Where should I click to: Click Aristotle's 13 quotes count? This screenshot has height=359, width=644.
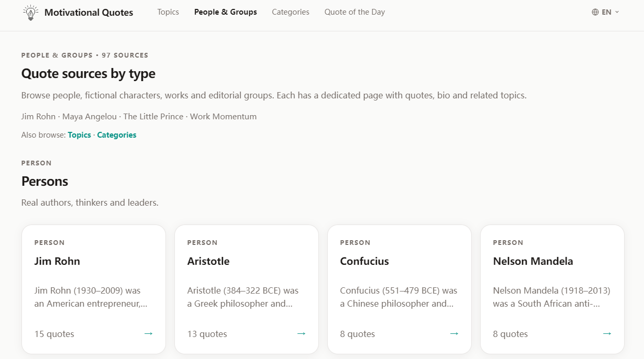(x=207, y=334)
